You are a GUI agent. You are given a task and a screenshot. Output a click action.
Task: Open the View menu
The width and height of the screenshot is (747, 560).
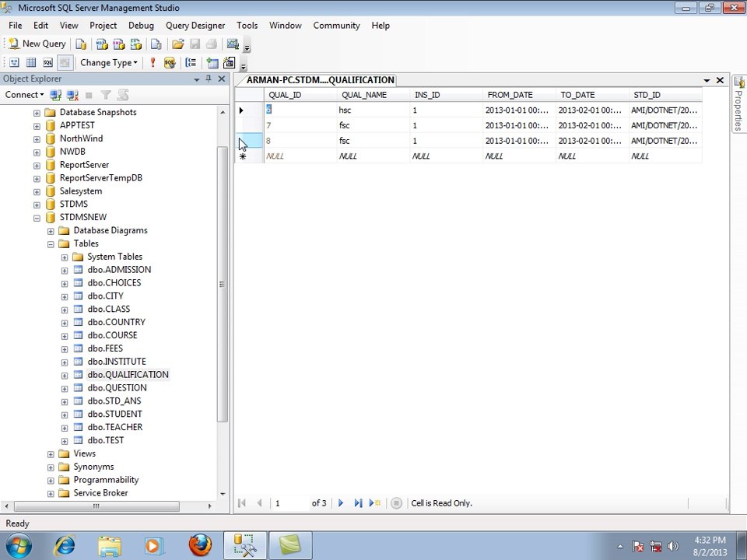coord(68,25)
